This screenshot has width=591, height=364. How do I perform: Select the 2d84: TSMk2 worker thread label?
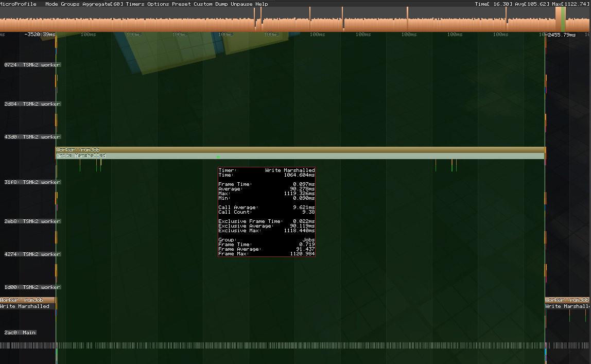click(x=32, y=104)
